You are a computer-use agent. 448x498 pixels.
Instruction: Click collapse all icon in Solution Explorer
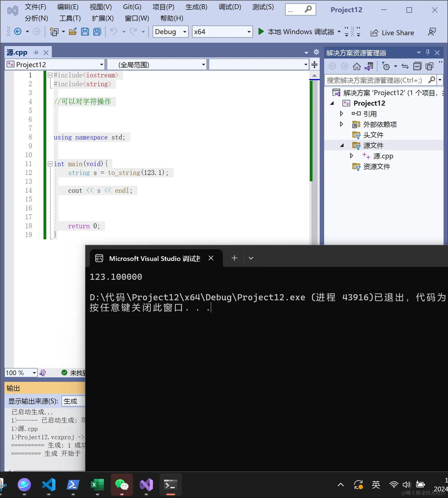pos(417,66)
